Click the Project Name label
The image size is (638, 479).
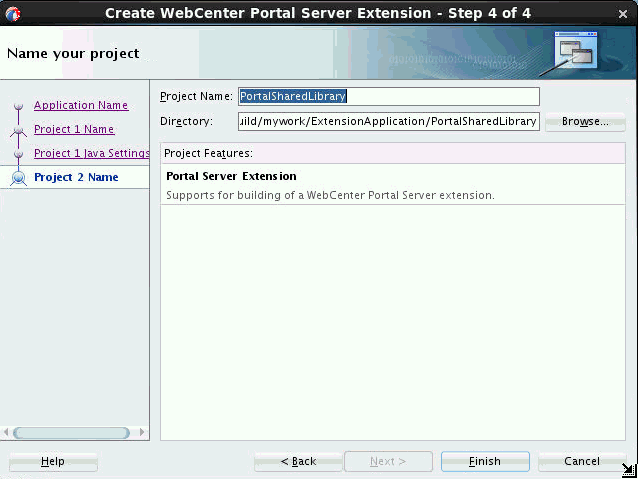[197, 96]
